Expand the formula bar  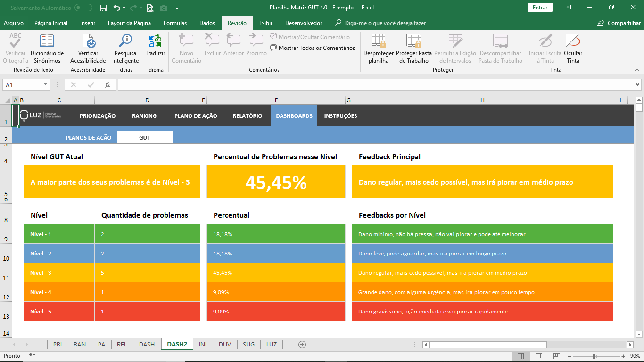pyautogui.click(x=637, y=85)
